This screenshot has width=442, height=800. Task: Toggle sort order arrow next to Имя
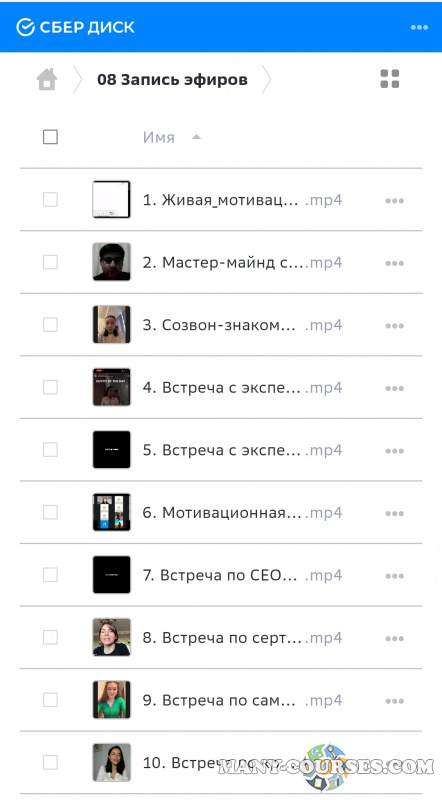[x=196, y=137]
